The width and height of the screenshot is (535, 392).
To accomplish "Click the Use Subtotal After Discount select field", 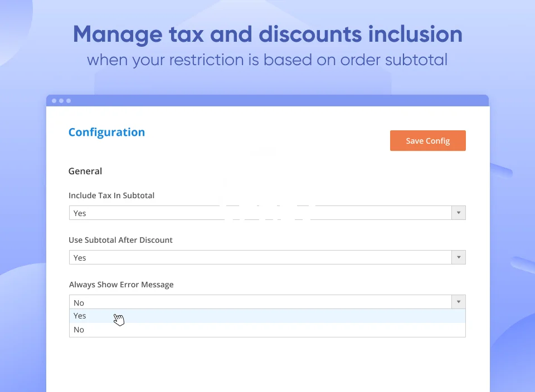I will coord(260,257).
